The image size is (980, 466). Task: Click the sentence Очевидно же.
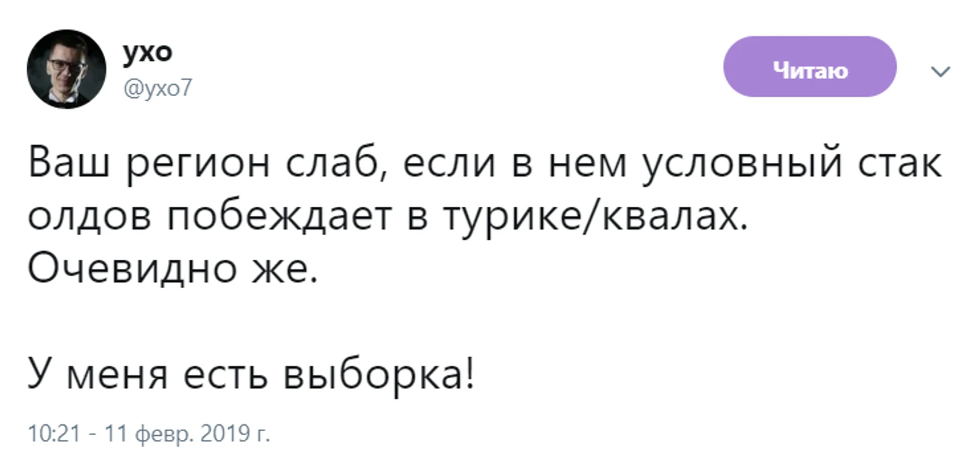[171, 272]
